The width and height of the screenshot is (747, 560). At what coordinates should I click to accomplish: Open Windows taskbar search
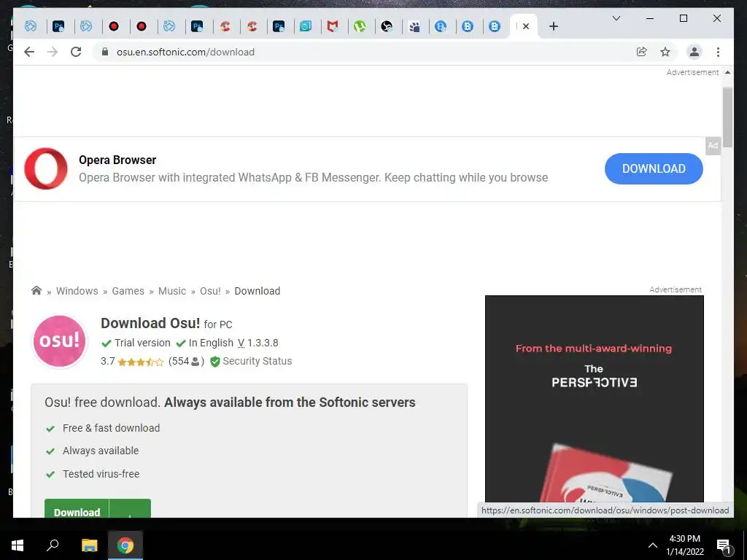coord(53,545)
